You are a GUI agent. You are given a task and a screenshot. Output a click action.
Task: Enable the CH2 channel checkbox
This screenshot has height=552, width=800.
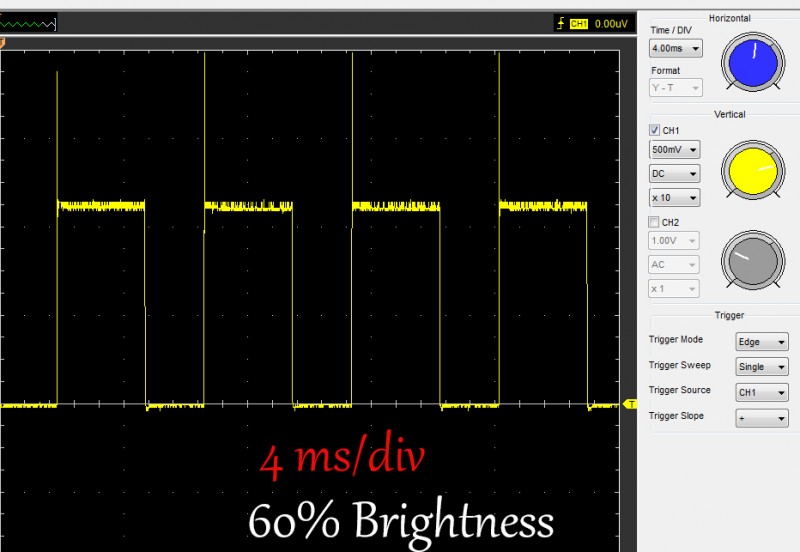point(654,222)
